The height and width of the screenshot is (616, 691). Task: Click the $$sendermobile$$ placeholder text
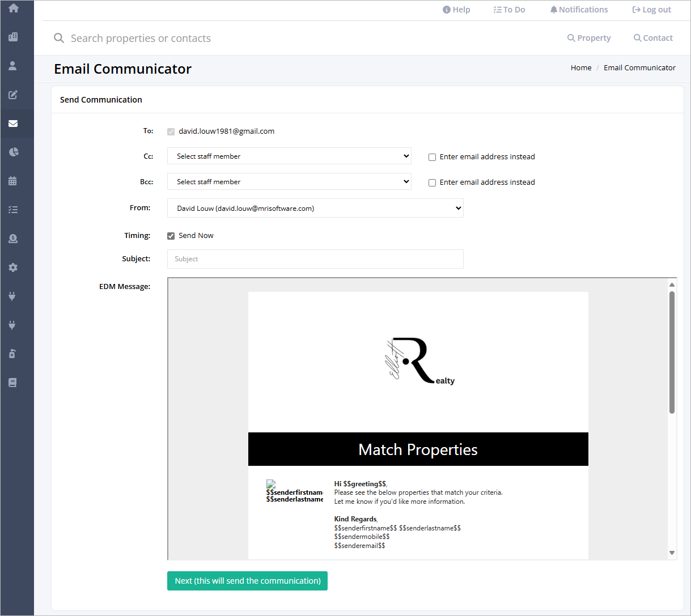362,537
